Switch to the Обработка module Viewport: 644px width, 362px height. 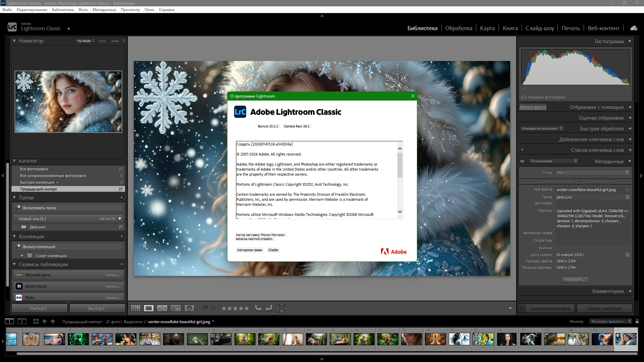click(x=459, y=28)
